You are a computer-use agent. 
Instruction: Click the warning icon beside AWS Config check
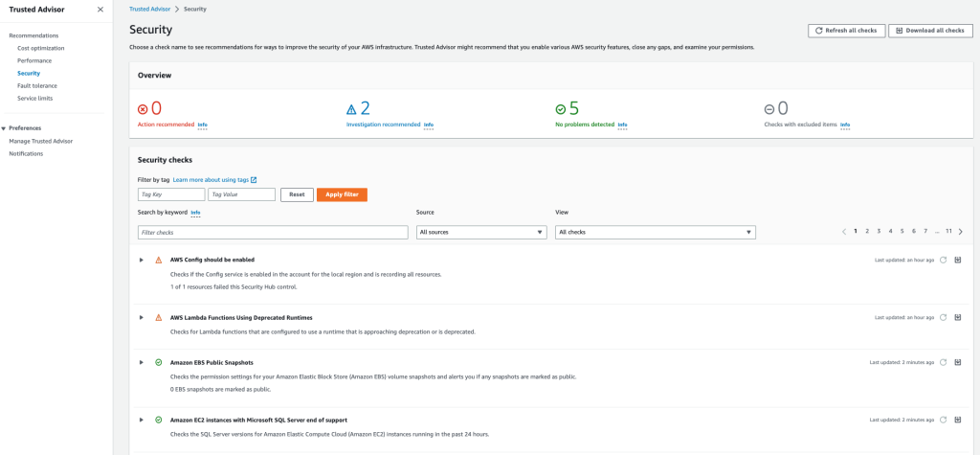click(x=159, y=259)
